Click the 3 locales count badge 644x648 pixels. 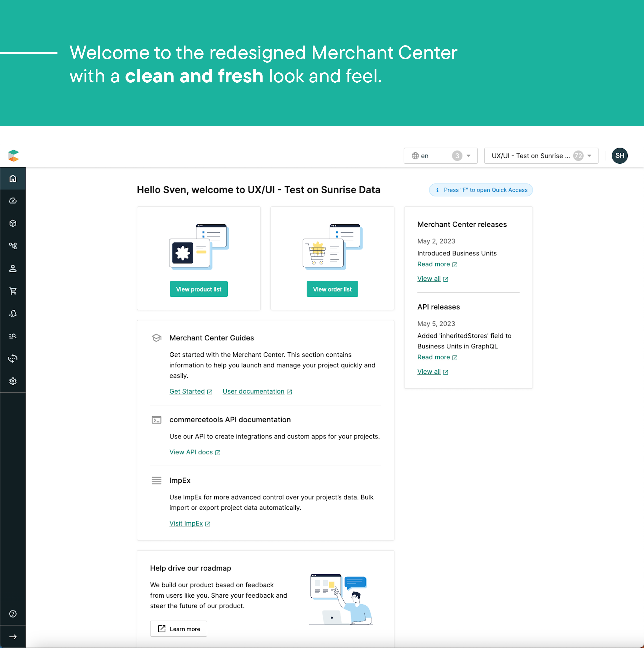457,156
